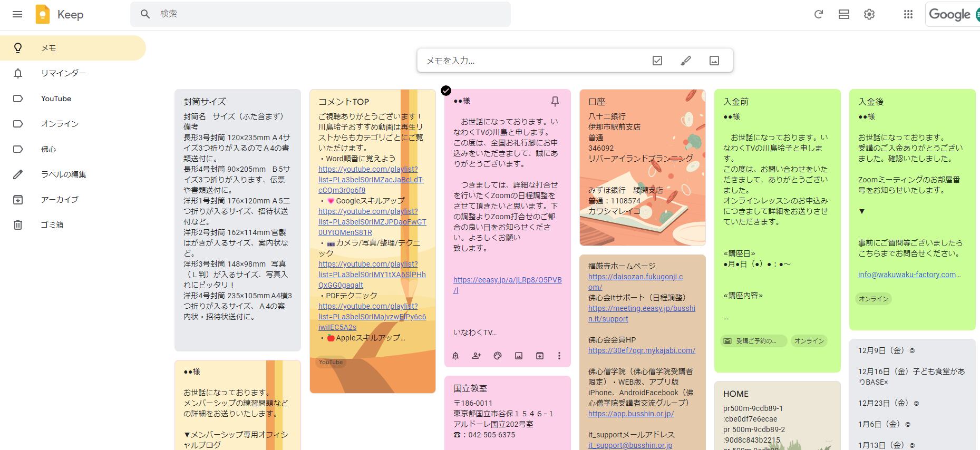Viewport: 980px width, 450px height.
Task: Open background color palette on pink note
Action: (x=497, y=356)
